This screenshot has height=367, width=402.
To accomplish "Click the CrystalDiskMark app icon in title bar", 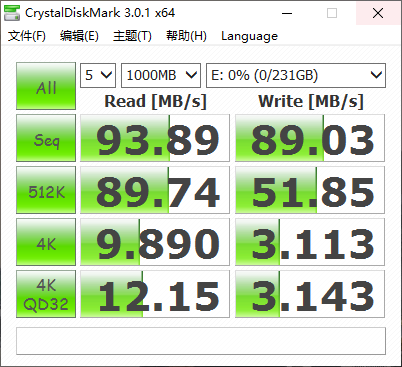I will click(12, 13).
